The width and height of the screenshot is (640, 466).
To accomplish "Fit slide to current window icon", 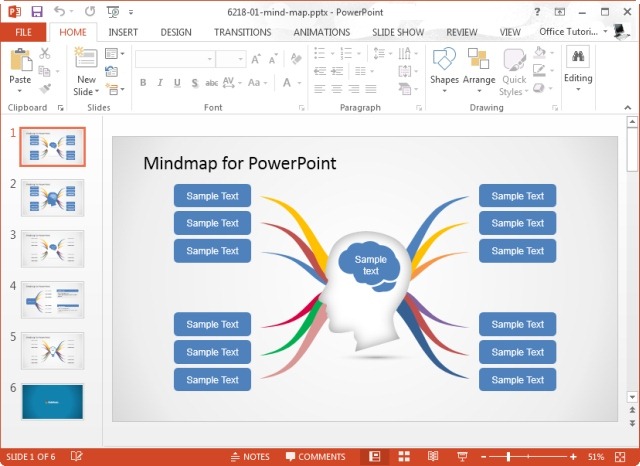I will pyautogui.click(x=620, y=457).
